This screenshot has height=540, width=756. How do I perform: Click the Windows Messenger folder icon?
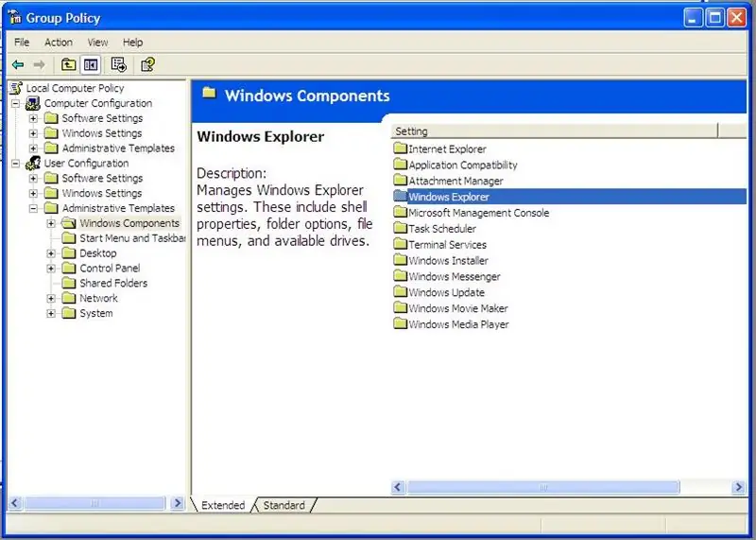point(400,275)
